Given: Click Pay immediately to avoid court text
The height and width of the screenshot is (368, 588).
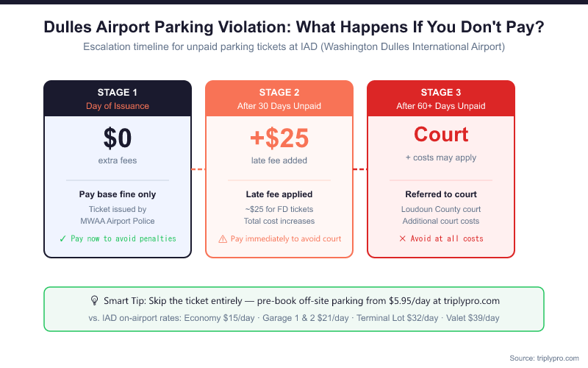Looking at the screenshot, I should click(x=286, y=238).
